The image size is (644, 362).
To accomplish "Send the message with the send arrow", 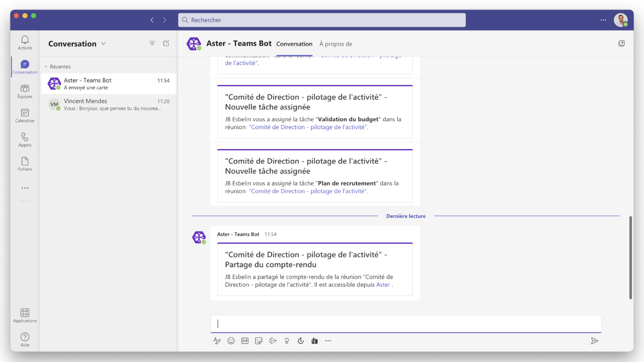I will pyautogui.click(x=594, y=341).
